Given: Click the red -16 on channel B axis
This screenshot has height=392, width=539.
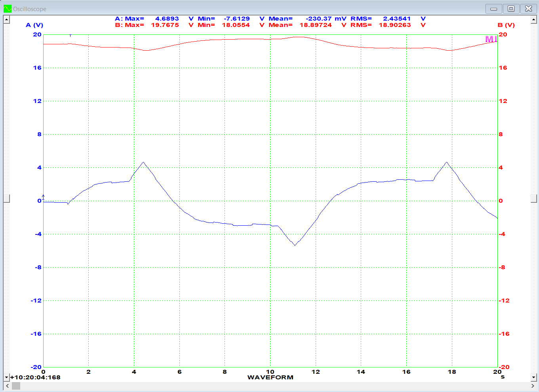Looking at the screenshot, I should pyautogui.click(x=504, y=334).
